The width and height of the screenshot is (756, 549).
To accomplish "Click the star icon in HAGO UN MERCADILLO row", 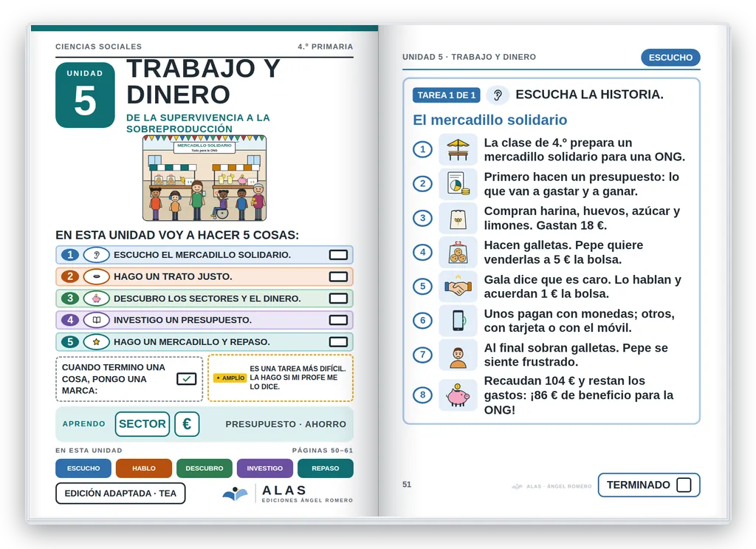I will click(97, 341).
